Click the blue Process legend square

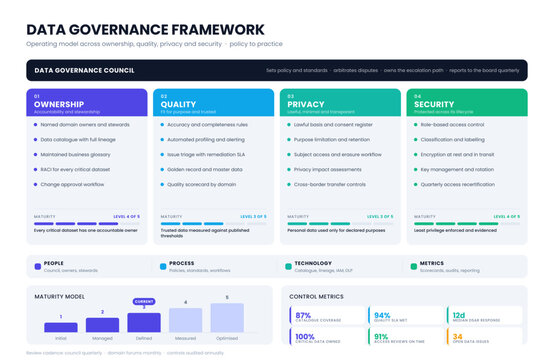(x=163, y=266)
